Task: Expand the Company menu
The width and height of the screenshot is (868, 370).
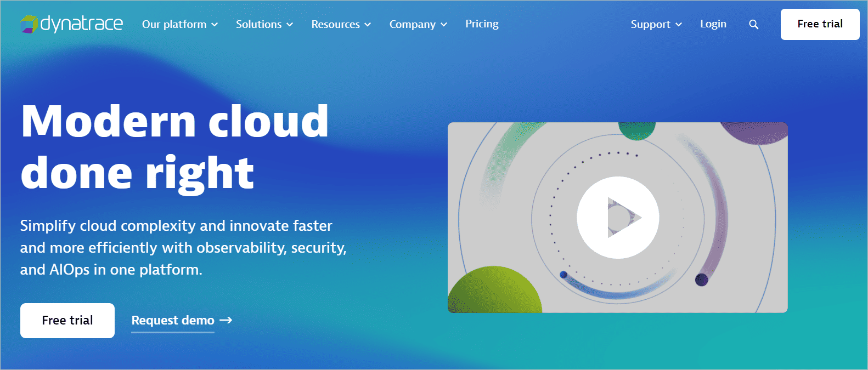Action: click(x=418, y=24)
